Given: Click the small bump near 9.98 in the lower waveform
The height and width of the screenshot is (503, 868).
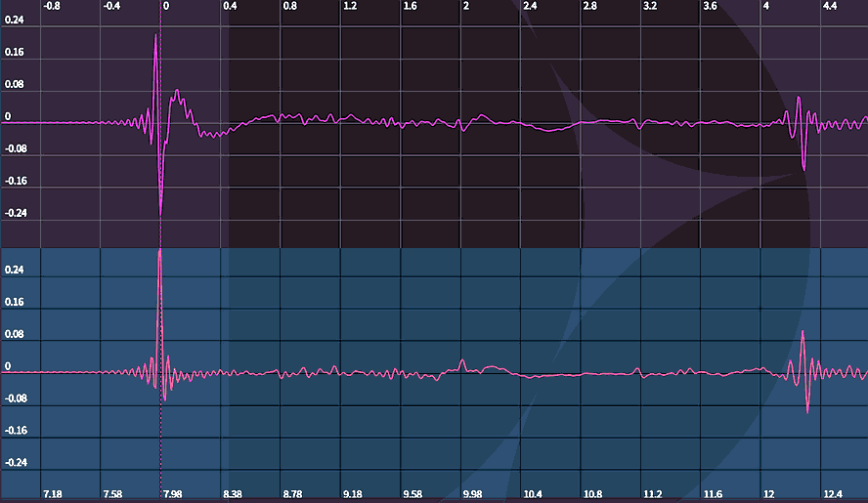Looking at the screenshot, I should 462,362.
